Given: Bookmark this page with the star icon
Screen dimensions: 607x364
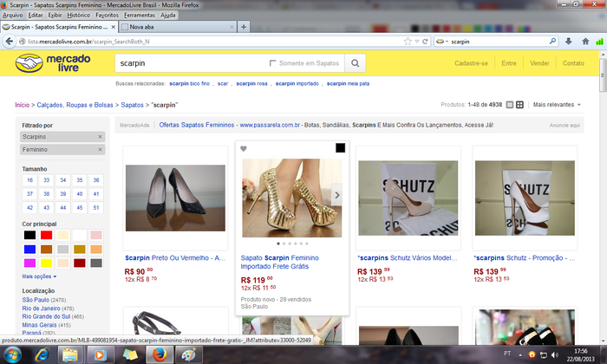Looking at the screenshot, I should (x=408, y=42).
